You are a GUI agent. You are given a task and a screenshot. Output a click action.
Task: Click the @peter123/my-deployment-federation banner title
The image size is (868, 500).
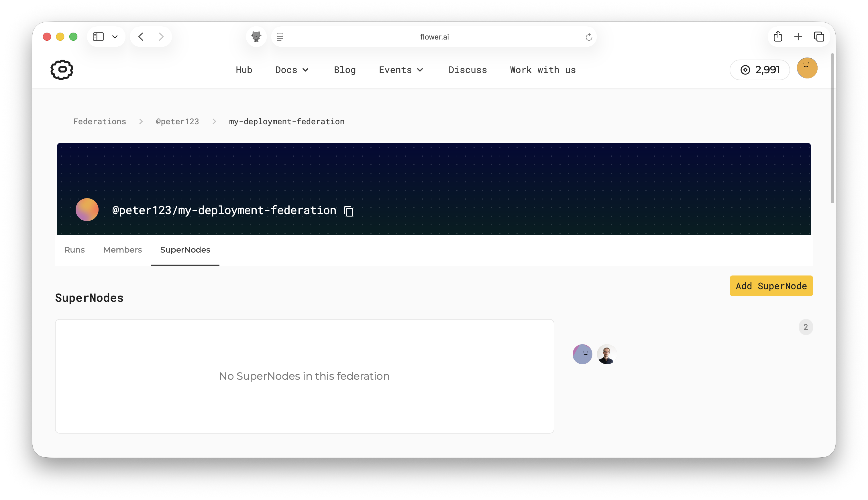224,210
